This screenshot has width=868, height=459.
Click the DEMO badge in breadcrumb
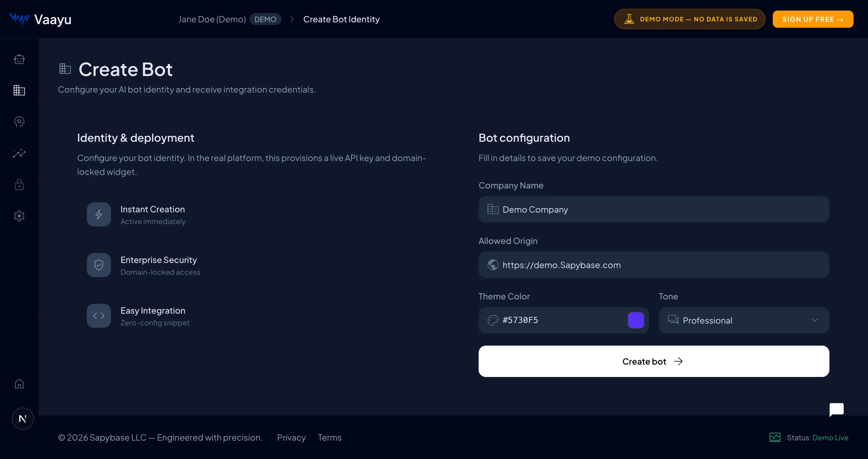(265, 19)
